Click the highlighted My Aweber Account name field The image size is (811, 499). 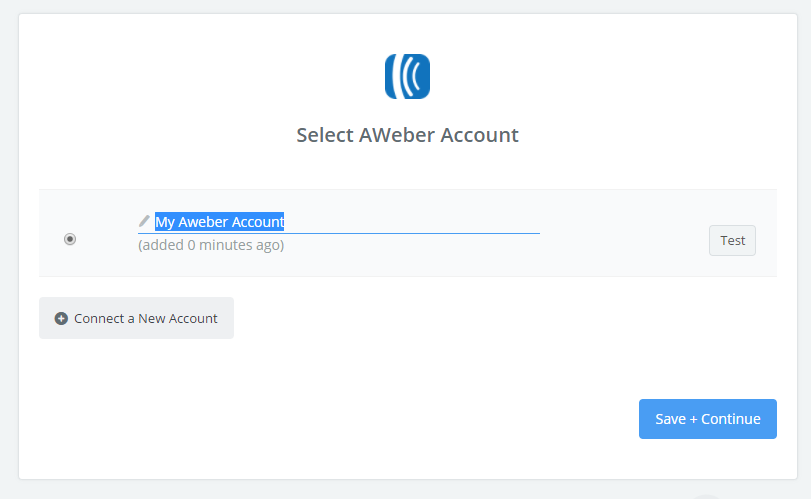pyautogui.click(x=338, y=222)
